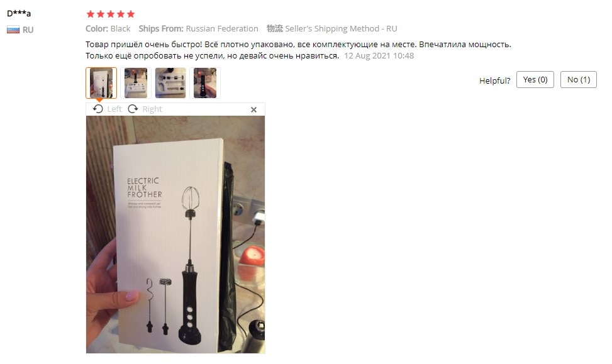The image size is (612, 364).
Task: Click the No (1) helpful button
Action: point(579,80)
